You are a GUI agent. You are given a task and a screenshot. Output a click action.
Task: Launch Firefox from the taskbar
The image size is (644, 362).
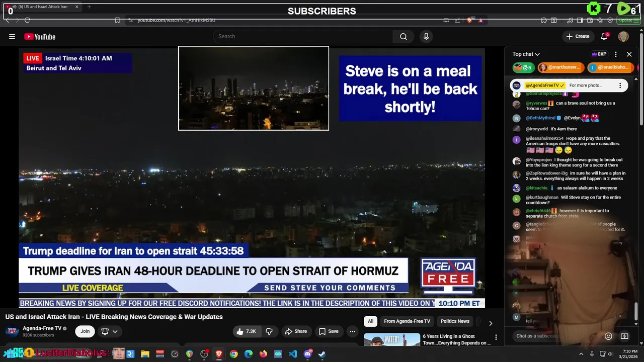(263, 354)
